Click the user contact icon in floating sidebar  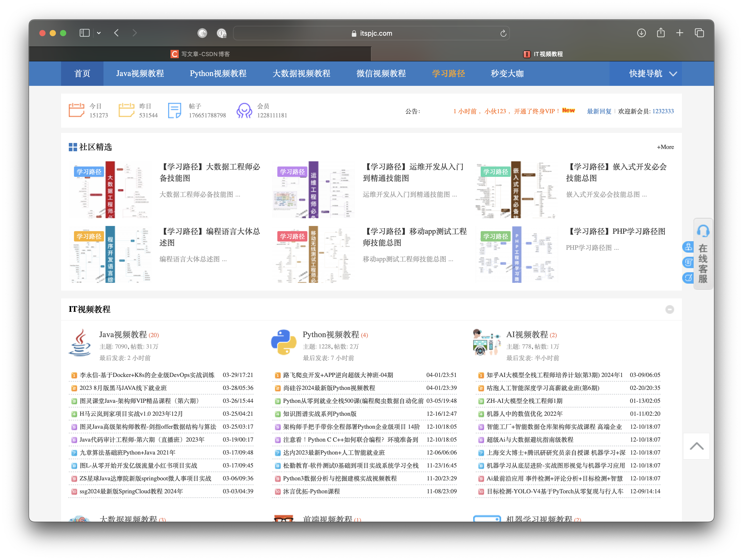tap(688, 247)
